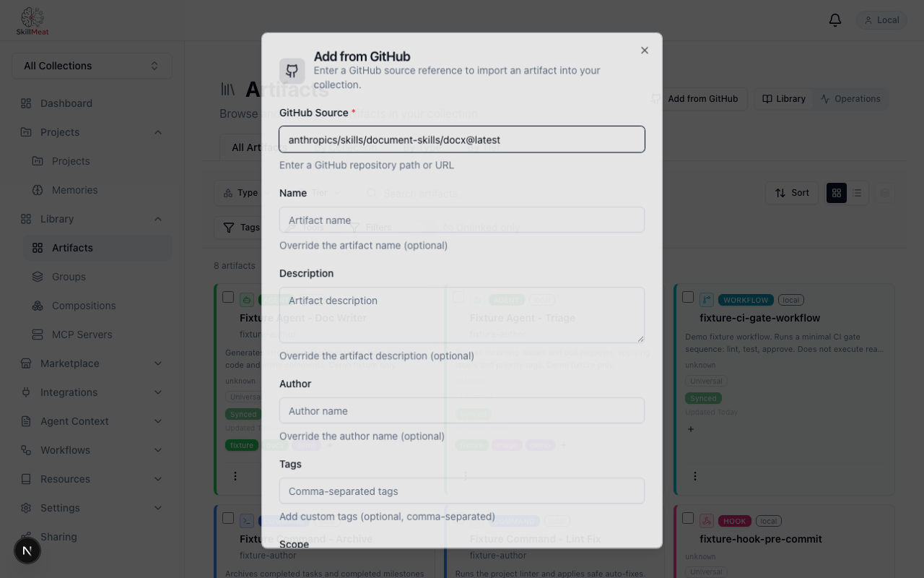The image size is (924, 578).
Task: Click the 'Add from GitHub' dialog title
Action: [x=362, y=56]
